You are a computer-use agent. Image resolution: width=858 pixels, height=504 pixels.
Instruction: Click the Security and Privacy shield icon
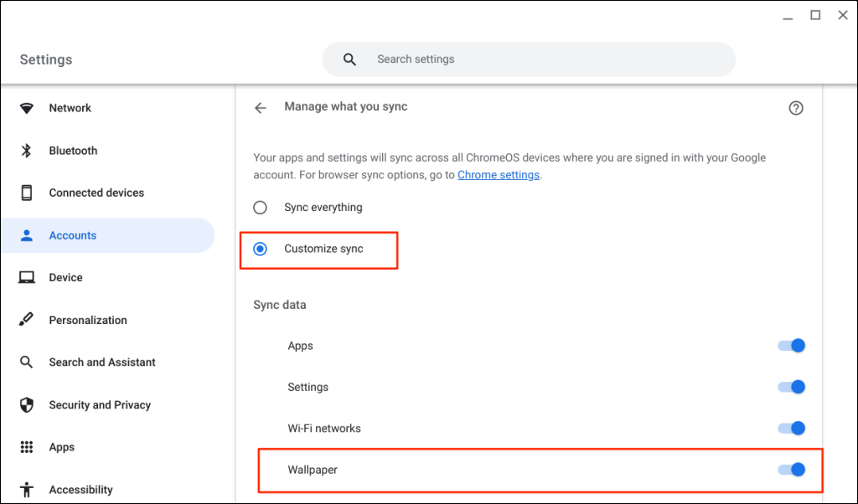[x=27, y=404]
